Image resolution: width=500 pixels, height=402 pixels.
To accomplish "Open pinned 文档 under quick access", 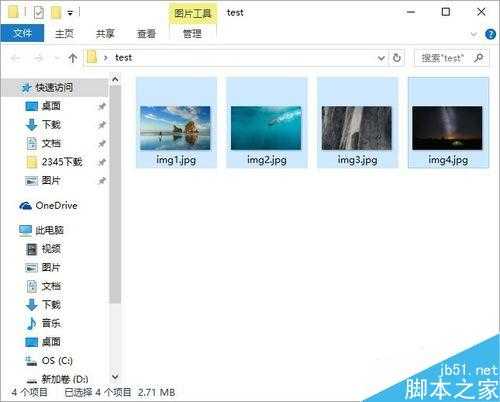I will [x=51, y=144].
